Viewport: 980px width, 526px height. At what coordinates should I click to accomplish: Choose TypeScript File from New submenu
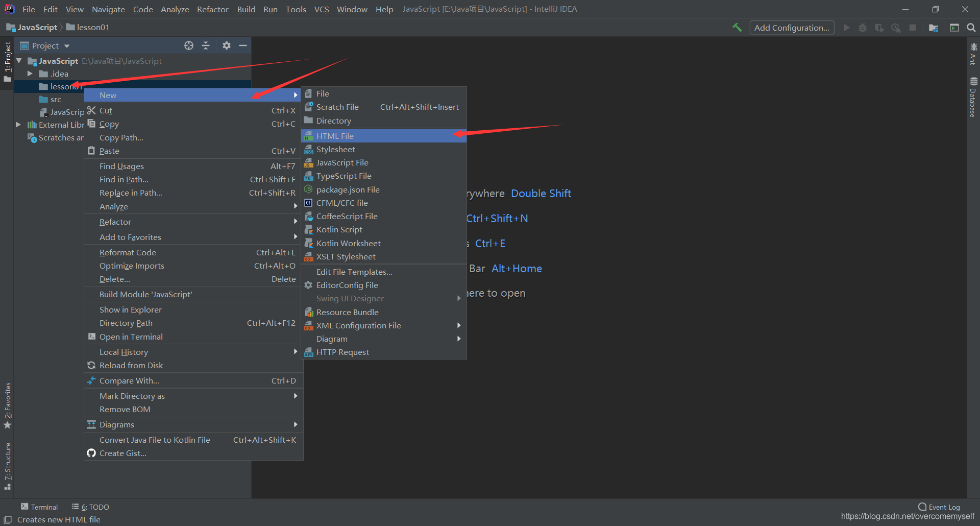384,176
